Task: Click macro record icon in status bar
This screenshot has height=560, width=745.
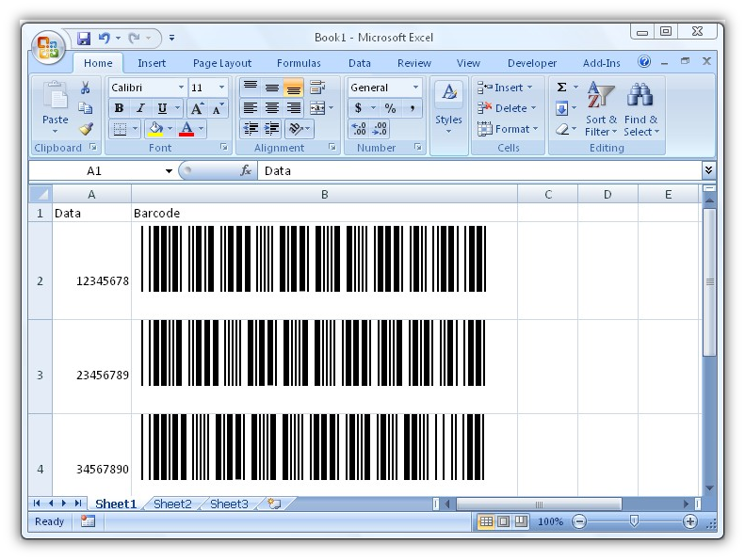Action: pos(88,521)
